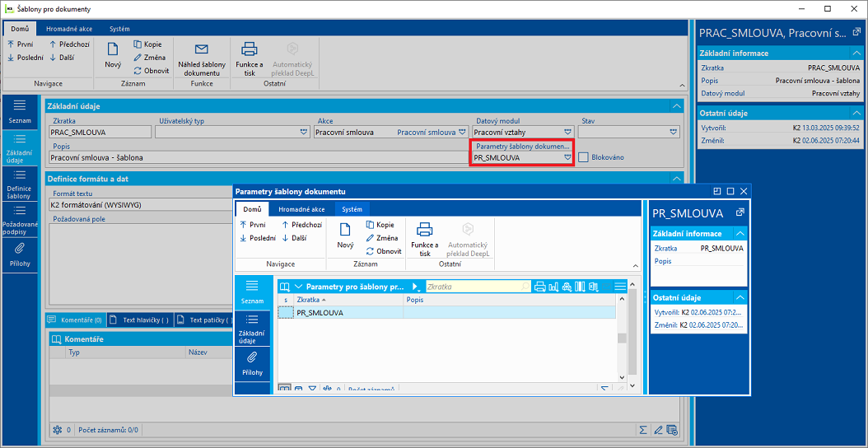
Task: Click Změna button in main ribbon
Action: [150, 58]
